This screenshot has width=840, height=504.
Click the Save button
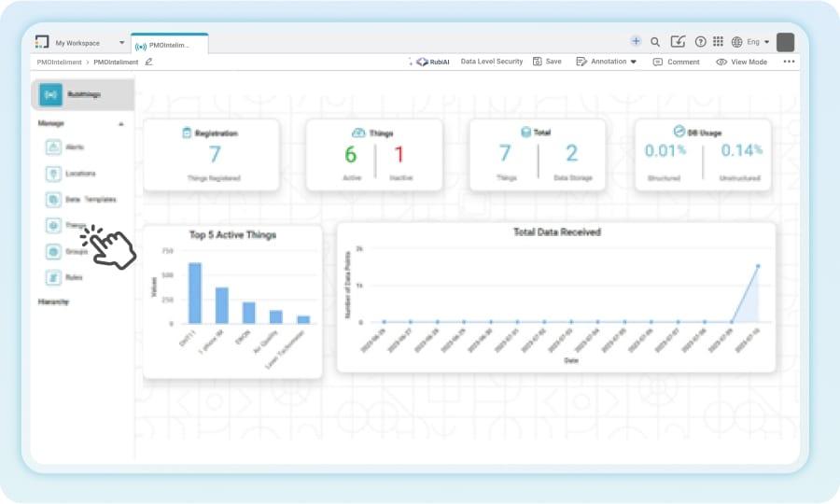[547, 62]
